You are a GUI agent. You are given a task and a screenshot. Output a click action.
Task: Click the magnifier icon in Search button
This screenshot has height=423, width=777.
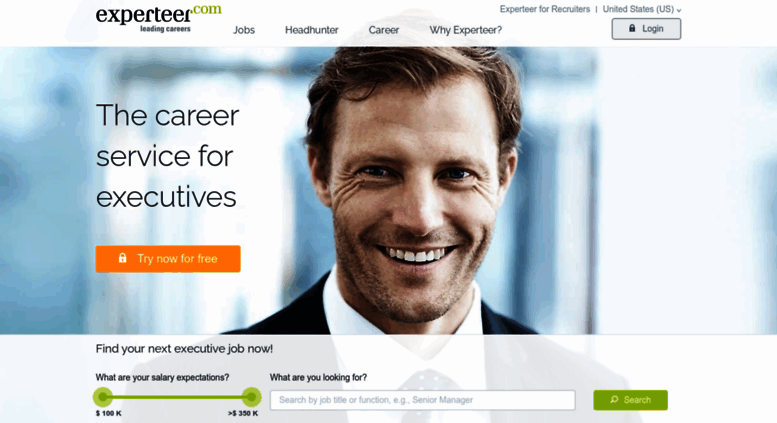coord(614,399)
